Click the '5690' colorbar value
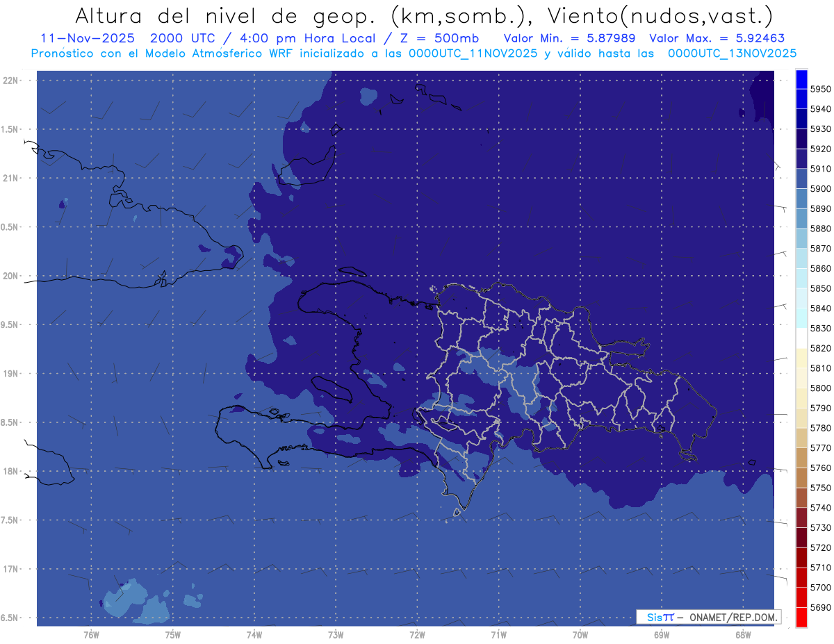The image size is (834, 644). [821, 607]
